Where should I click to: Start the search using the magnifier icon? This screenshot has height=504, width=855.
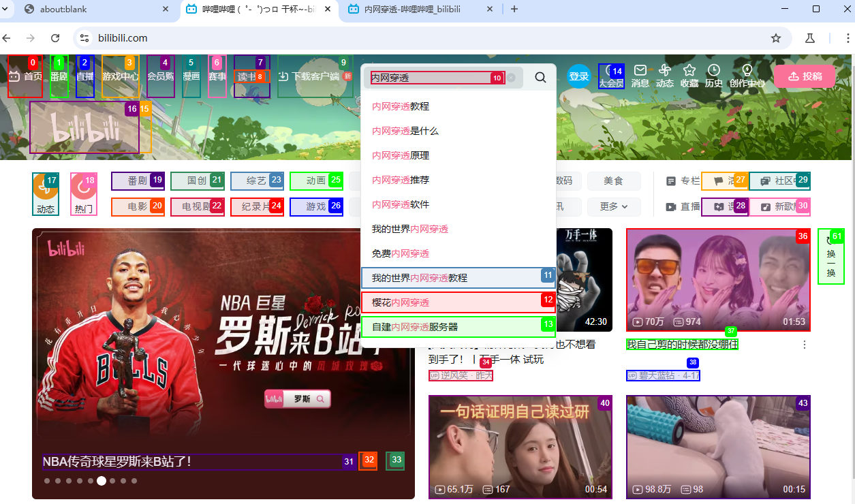click(540, 77)
